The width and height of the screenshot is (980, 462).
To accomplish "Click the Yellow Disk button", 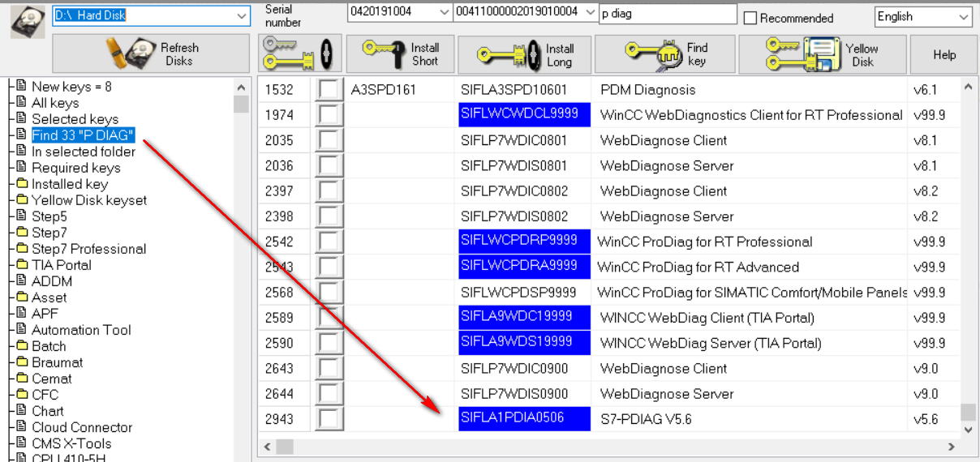I will (823, 54).
